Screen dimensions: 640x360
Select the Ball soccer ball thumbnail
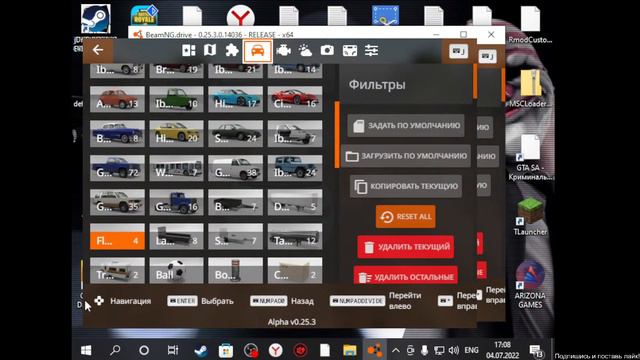(x=176, y=270)
